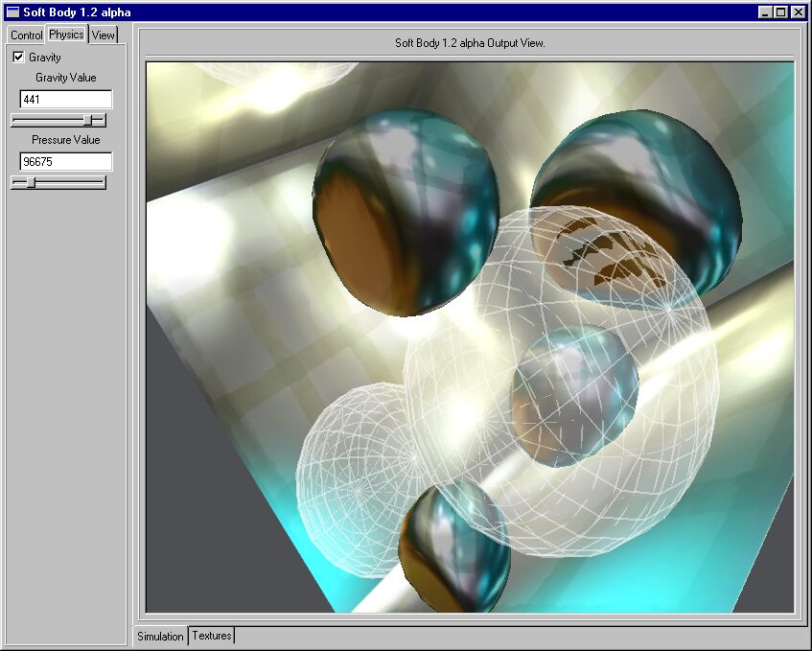Open the Textures tab at bottom
The image size is (812, 651).
tap(212, 636)
